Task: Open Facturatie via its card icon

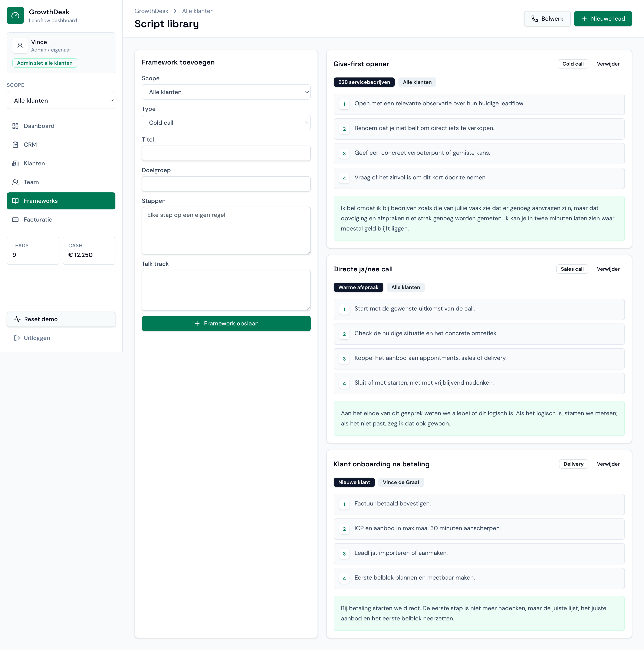Action: click(15, 220)
